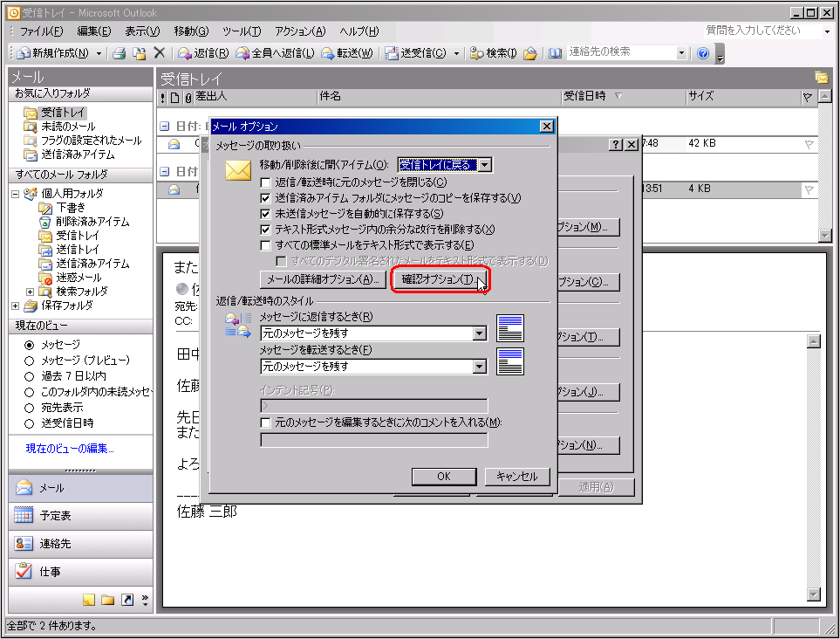Select 削除済みアイテム folder
This screenshot has width=840, height=639.
[92, 222]
